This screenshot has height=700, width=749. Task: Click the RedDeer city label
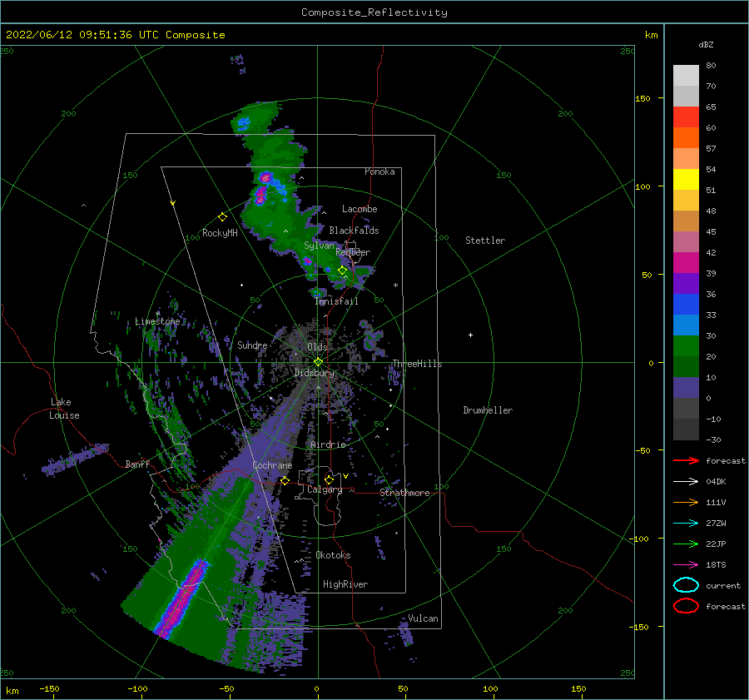(x=353, y=252)
